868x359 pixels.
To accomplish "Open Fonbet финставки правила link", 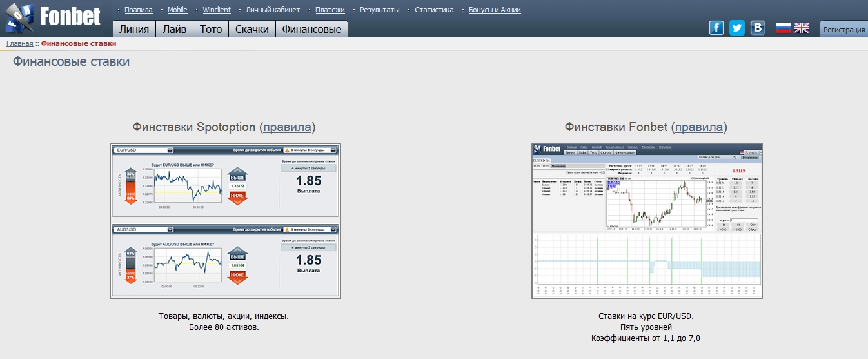I will 699,127.
